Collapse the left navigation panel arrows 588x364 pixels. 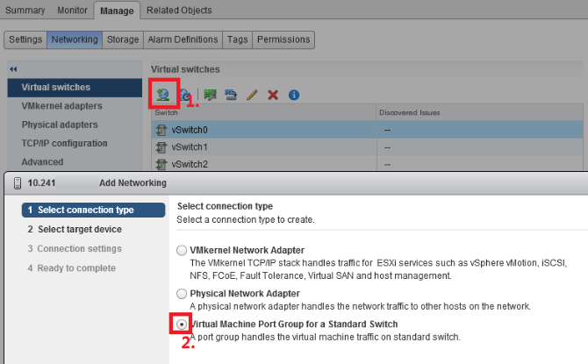click(13, 68)
